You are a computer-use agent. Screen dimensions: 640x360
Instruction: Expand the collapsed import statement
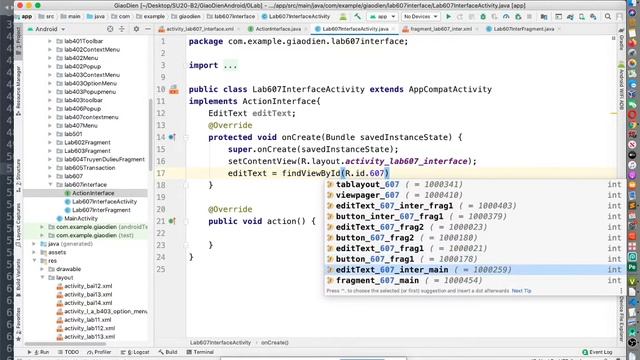230,65
